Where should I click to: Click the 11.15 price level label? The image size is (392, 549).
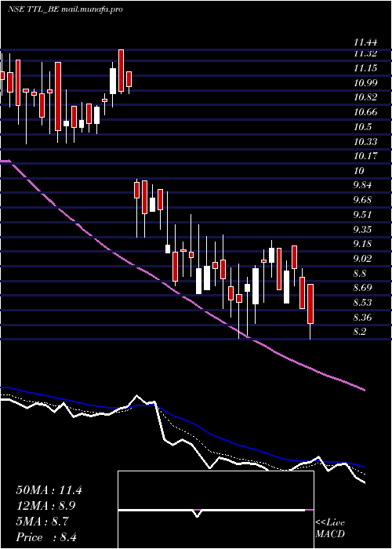[365, 68]
